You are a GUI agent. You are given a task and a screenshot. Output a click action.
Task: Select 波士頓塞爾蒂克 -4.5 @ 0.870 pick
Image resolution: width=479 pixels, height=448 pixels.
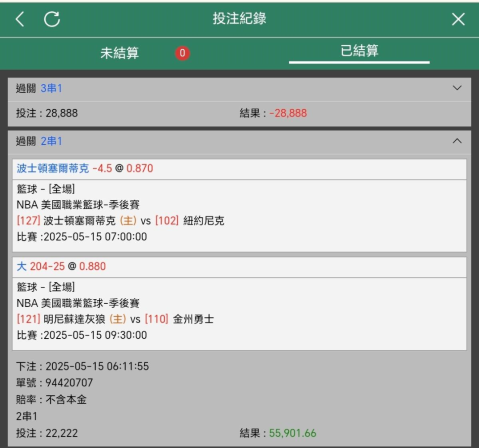[x=85, y=168]
